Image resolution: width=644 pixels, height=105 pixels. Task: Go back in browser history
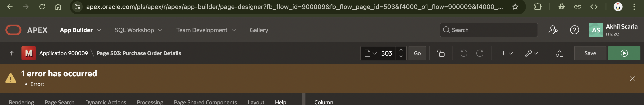[10, 7]
